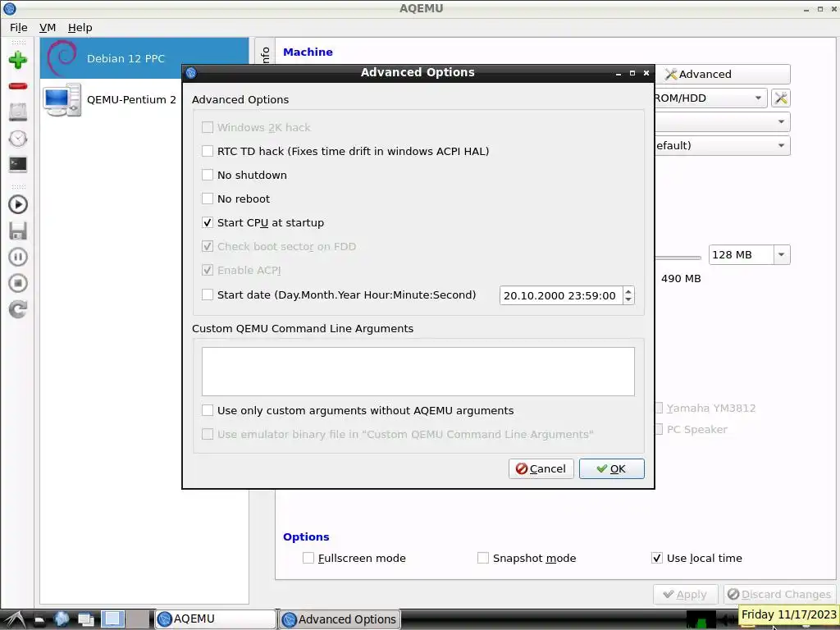This screenshot has width=840, height=630.
Task: Check the No shutdown option
Action: 208,175
